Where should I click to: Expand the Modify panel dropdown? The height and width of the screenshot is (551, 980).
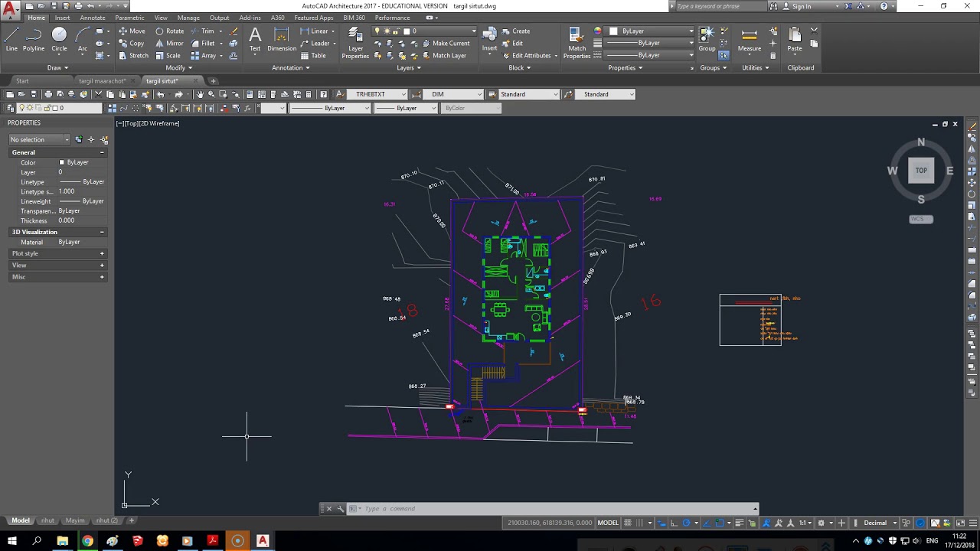coord(179,68)
